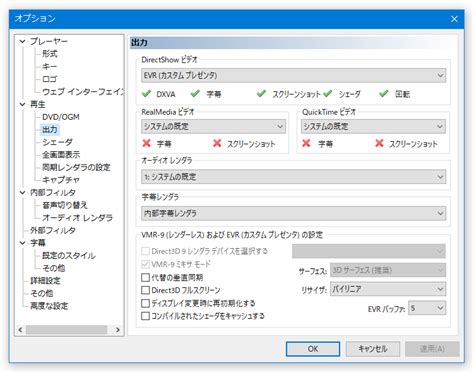Click the キャンセル button
Screen dimensions: 474x373
coord(373,349)
